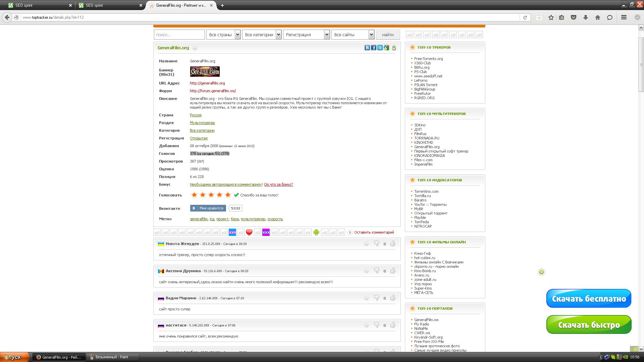The image size is (644, 362).
Task: Rate the tracker with the fifth star
Action: pos(228,195)
